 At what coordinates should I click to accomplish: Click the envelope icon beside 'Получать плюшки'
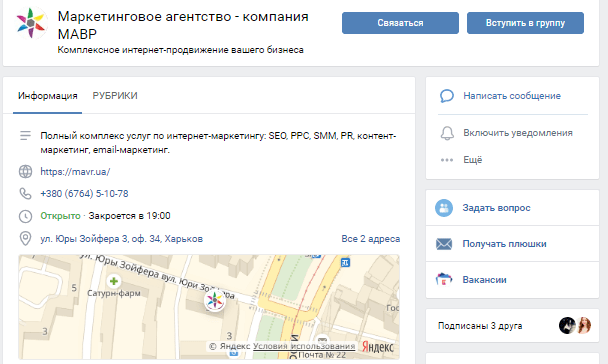(x=444, y=244)
